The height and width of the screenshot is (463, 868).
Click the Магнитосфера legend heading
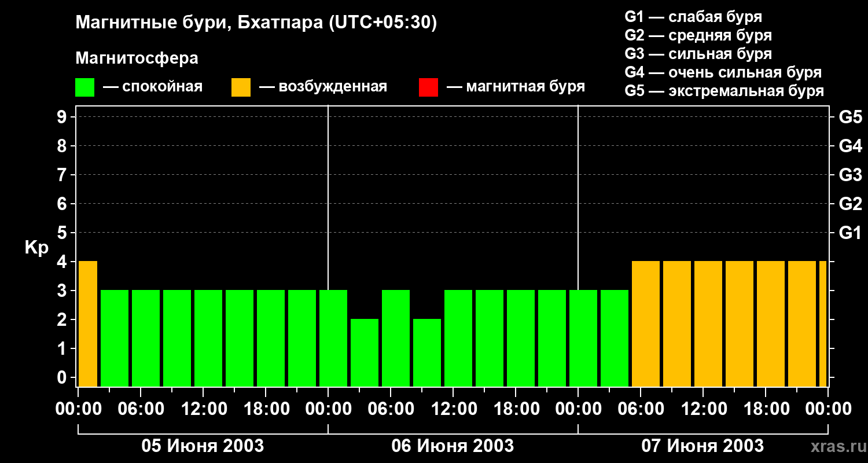[137, 58]
